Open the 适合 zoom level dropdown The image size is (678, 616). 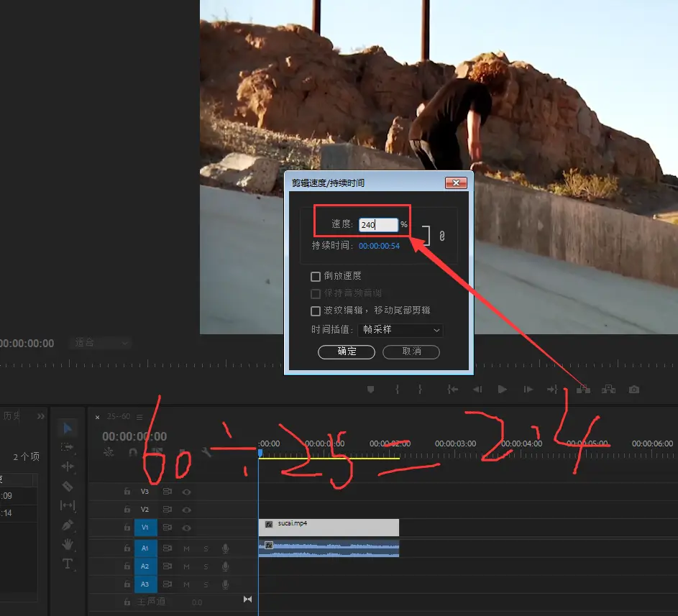click(x=101, y=343)
